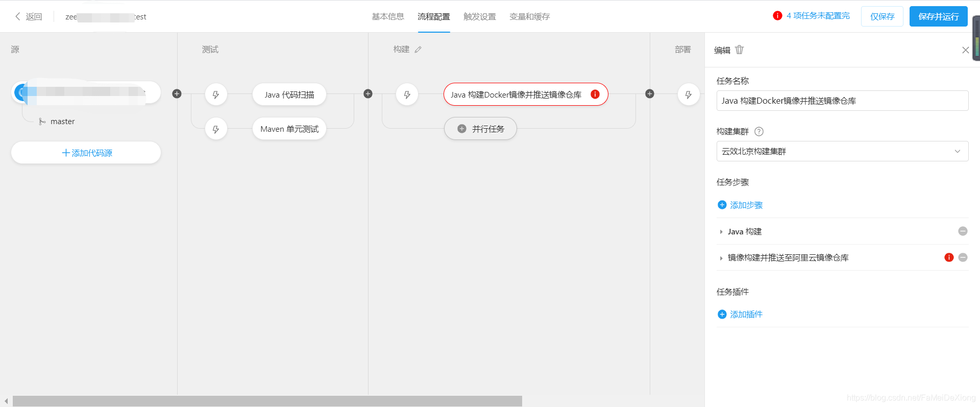This screenshot has width=980, height=407.
Task: Select the Maven 单元测试 task
Action: [289, 129]
